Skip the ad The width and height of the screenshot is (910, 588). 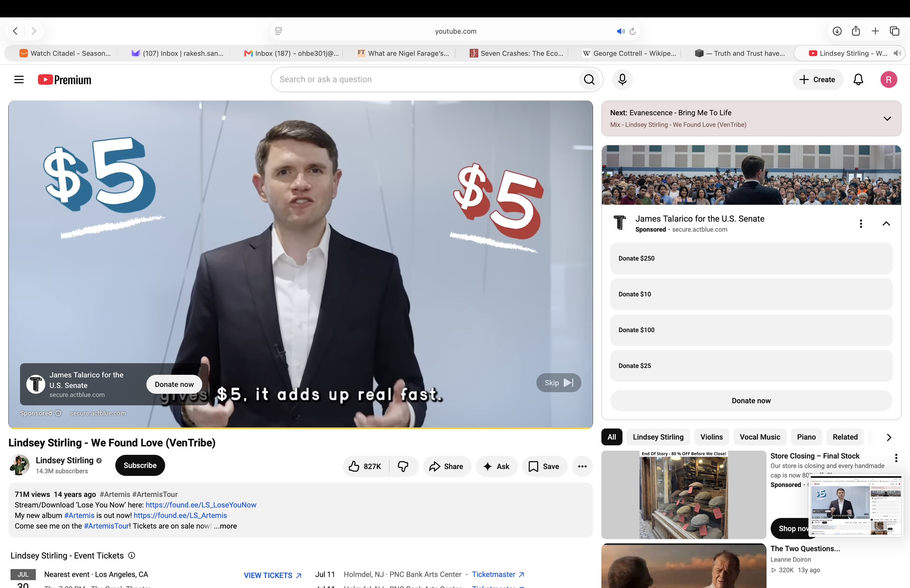point(559,382)
